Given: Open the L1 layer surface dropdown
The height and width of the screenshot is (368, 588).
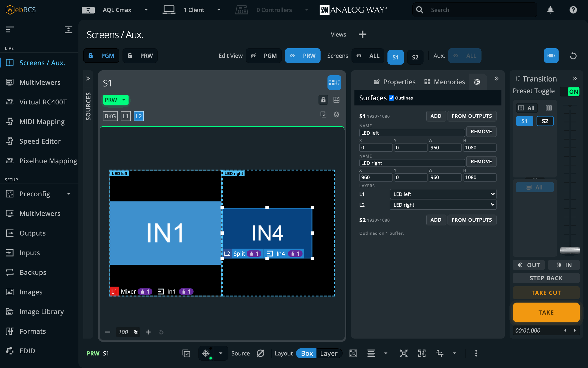Looking at the screenshot, I should pyautogui.click(x=443, y=194).
